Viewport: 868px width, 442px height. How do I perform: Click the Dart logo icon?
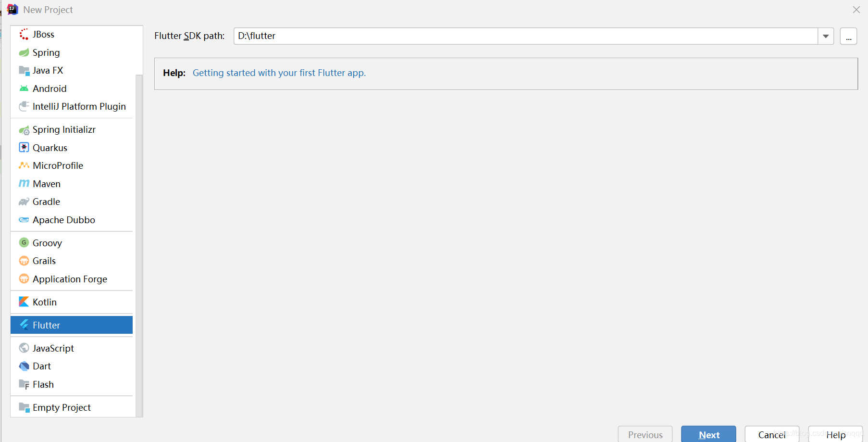coord(24,366)
